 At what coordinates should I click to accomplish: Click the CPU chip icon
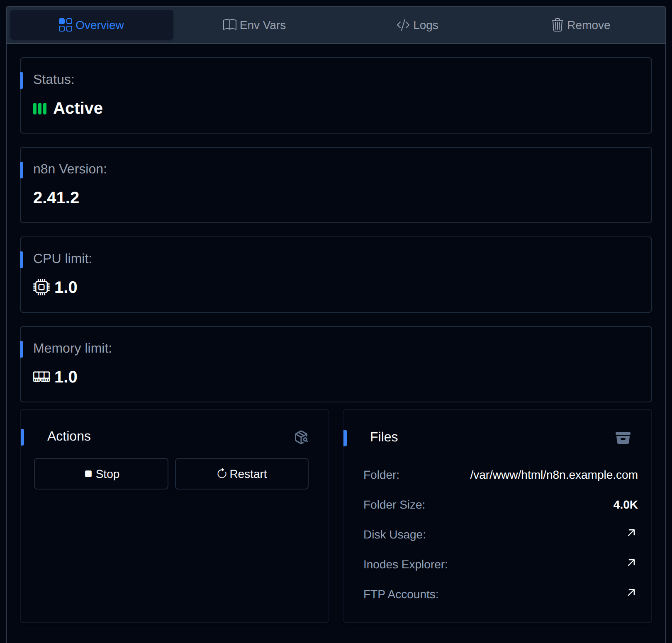41,287
